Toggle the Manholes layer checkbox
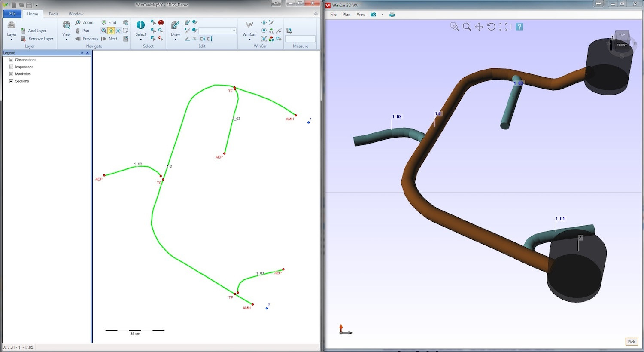644x352 pixels. 11,74
